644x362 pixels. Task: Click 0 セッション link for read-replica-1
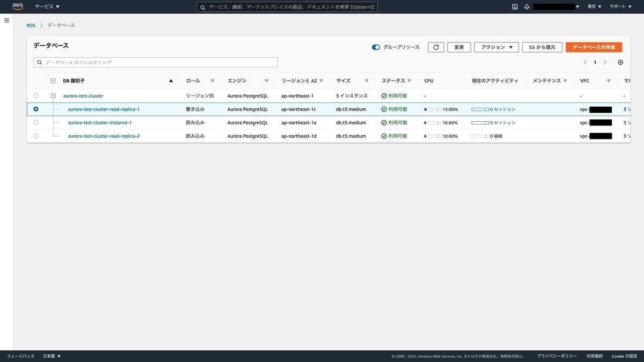pyautogui.click(x=502, y=109)
